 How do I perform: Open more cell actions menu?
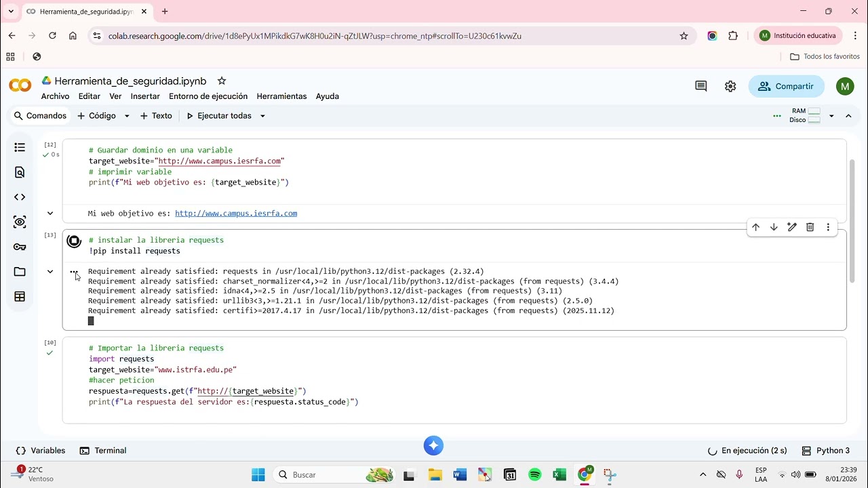click(x=828, y=227)
